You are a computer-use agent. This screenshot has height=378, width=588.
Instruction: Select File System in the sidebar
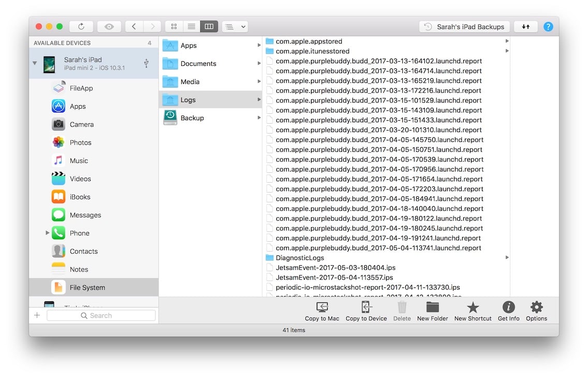94,287
